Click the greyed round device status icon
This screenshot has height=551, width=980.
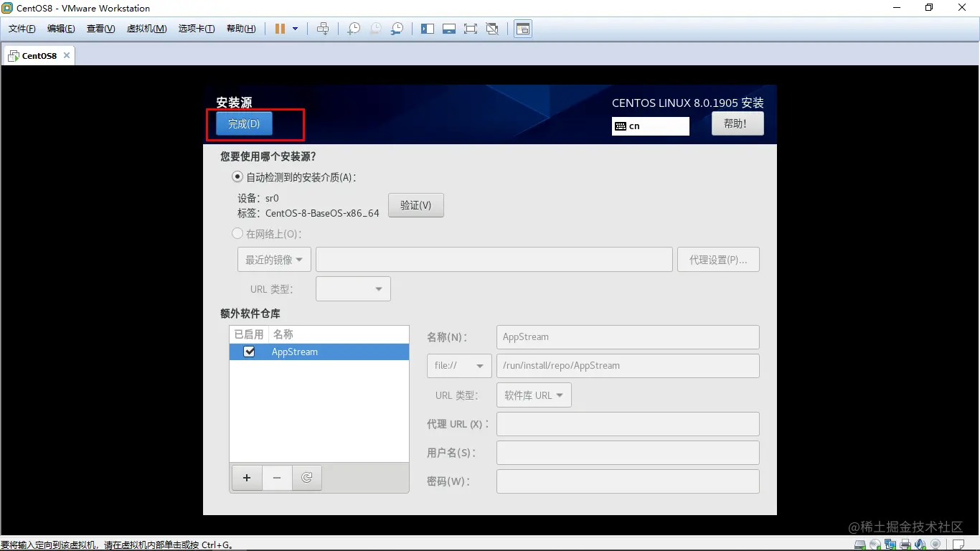pyautogui.click(x=936, y=545)
